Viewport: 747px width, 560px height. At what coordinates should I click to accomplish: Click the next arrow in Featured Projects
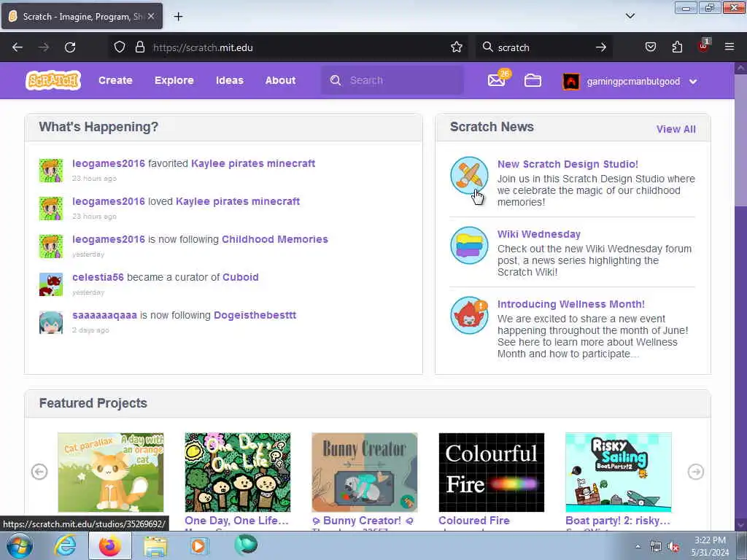[696, 472]
